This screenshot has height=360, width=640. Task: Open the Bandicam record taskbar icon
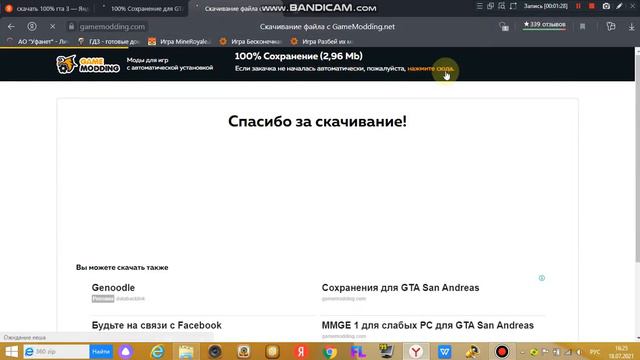tap(502, 351)
